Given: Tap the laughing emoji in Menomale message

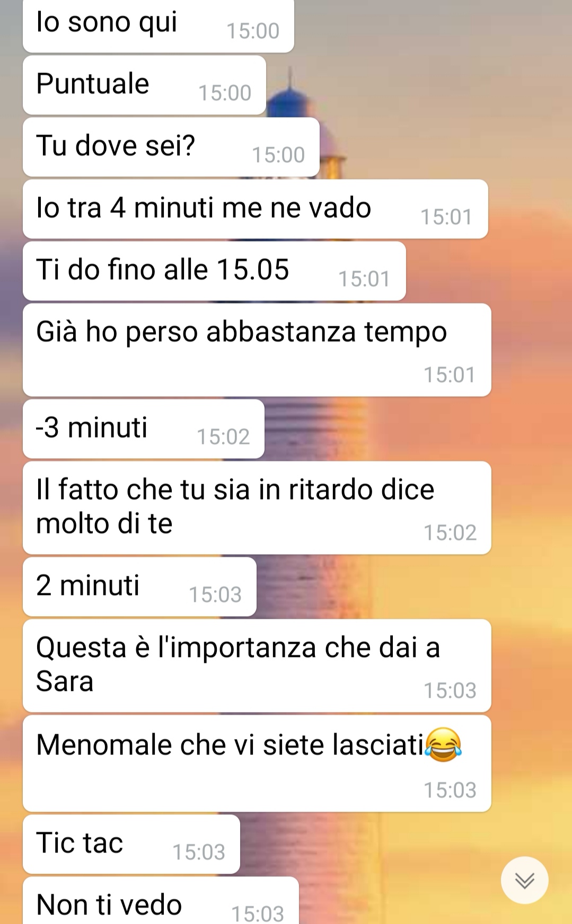Looking at the screenshot, I should pyautogui.click(x=443, y=744).
